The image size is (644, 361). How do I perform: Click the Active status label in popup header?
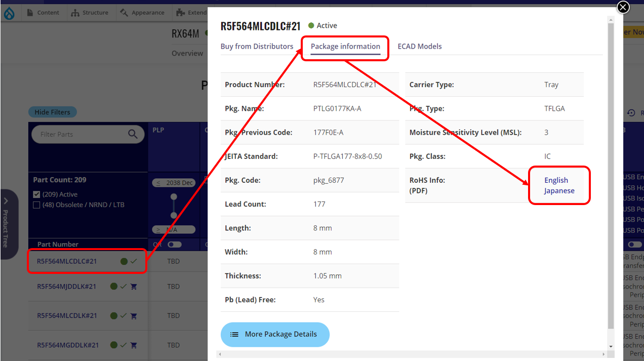click(327, 26)
